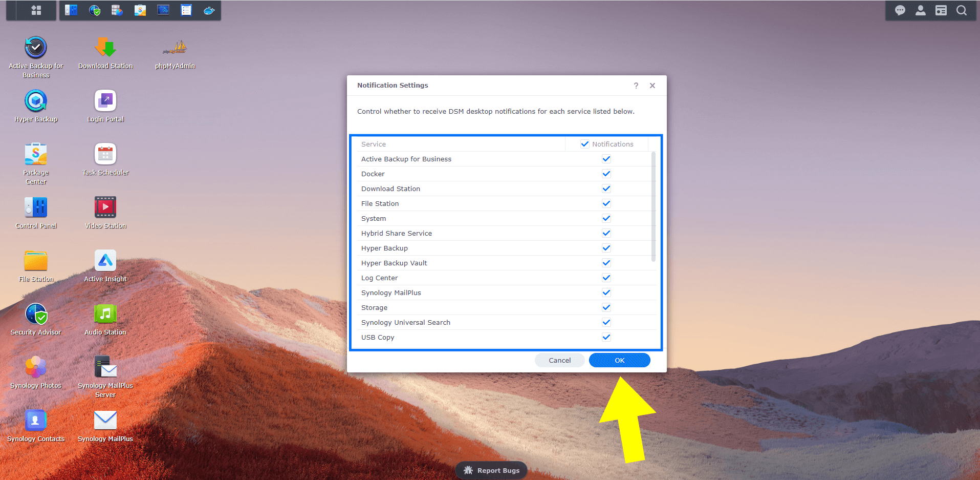This screenshot has height=480, width=980.
Task: Select the Storage service name in list
Action: coord(374,307)
